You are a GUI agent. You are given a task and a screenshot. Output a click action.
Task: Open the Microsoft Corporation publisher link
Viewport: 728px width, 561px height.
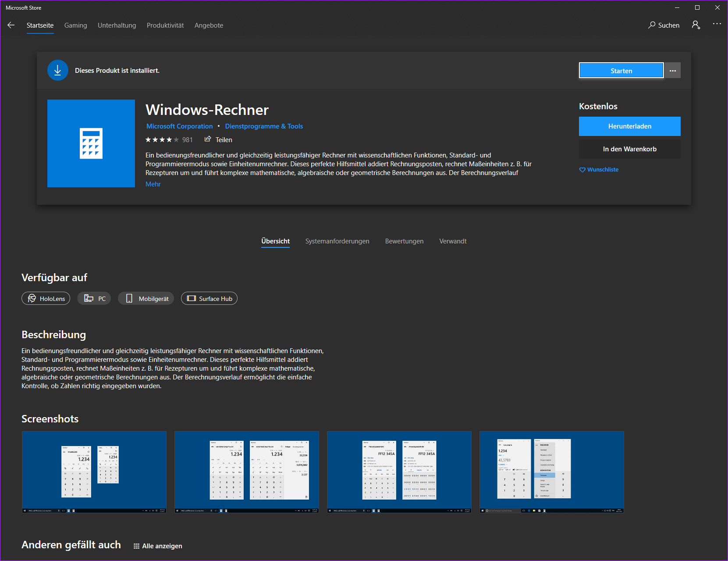click(x=179, y=126)
